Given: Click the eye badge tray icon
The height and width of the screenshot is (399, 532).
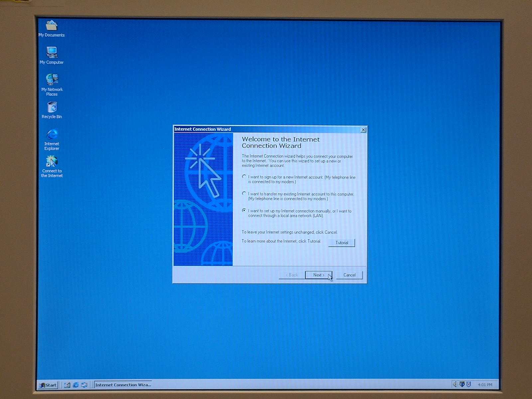Looking at the screenshot, I should 462,384.
